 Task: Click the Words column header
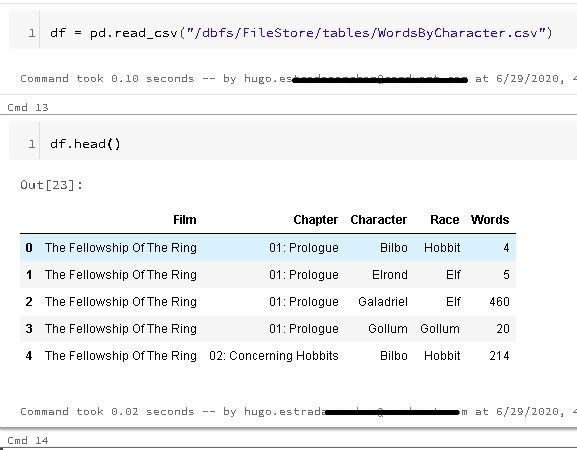tap(490, 220)
